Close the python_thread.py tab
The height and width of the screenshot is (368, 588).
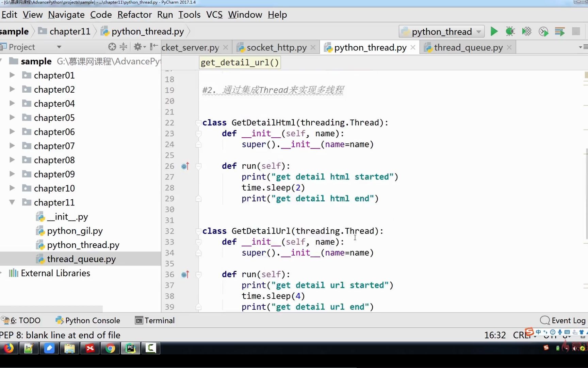(413, 47)
